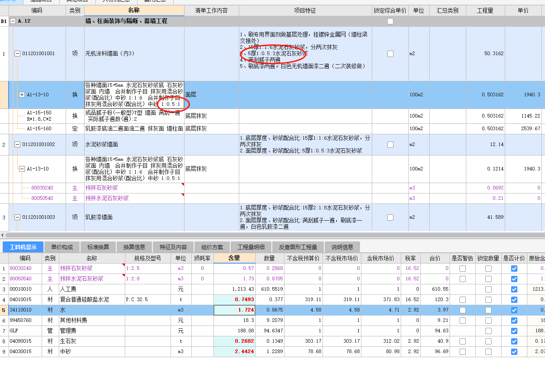Uncheck 是否计价 for 其他材料费 row
Image resolution: width=545 pixels, height=392 pixels.
click(514, 321)
